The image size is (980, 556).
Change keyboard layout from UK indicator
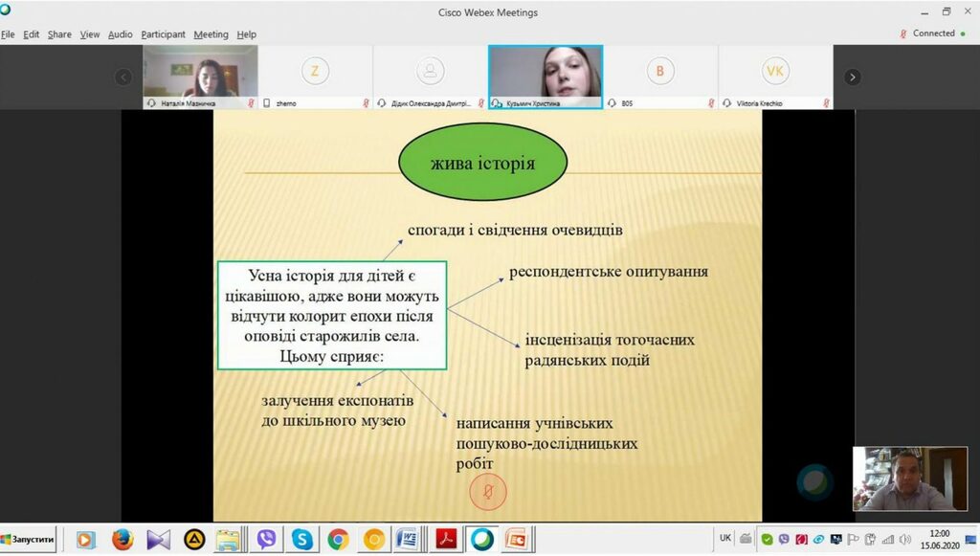(724, 539)
